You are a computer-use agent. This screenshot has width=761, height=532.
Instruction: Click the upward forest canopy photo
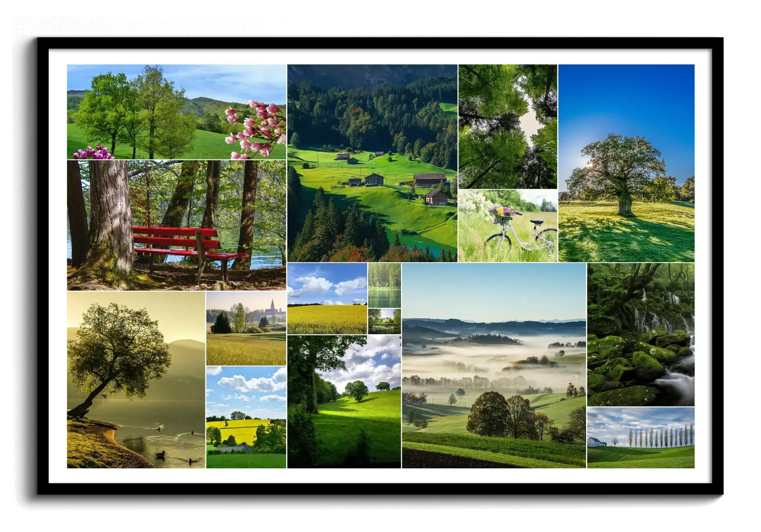pos(507,126)
